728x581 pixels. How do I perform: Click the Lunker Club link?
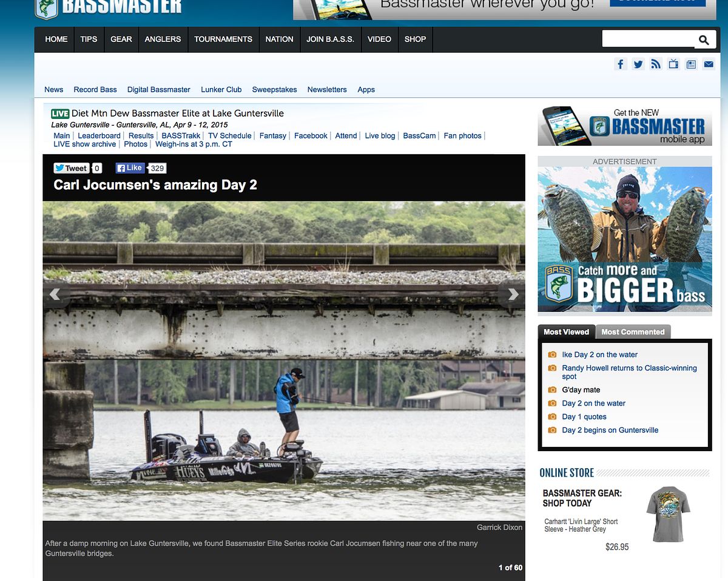pyautogui.click(x=221, y=90)
